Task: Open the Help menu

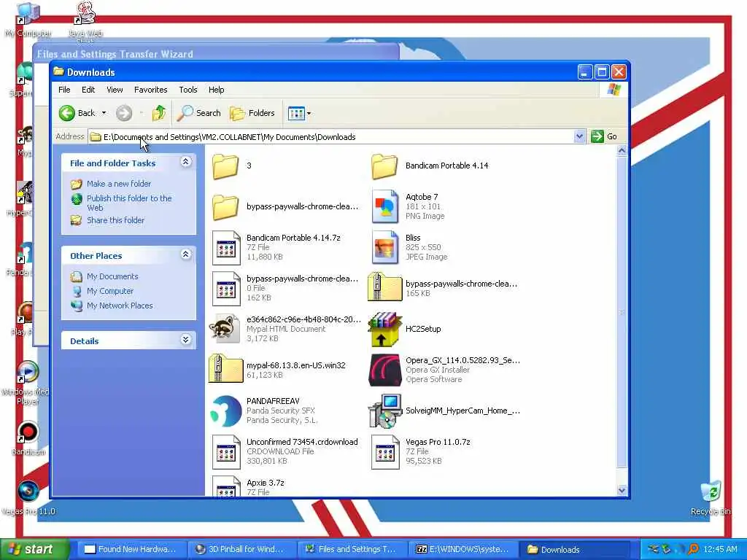Action: [x=216, y=90]
